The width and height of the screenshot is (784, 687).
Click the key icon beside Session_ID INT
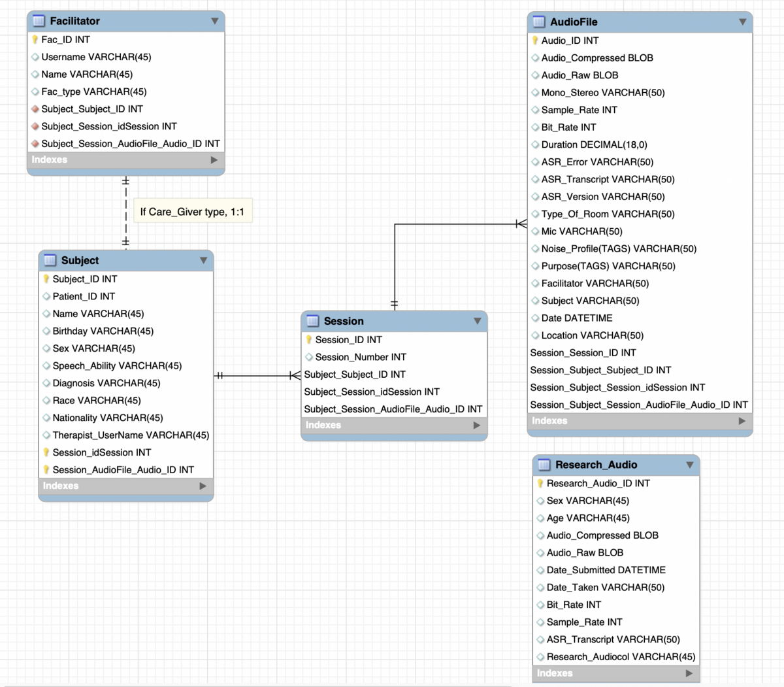tap(309, 340)
